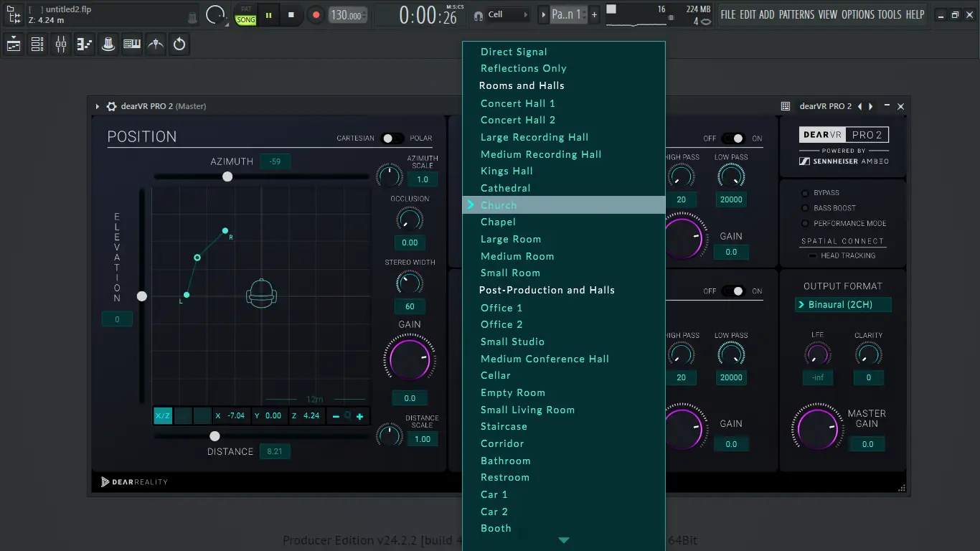Select the X/Z view button
Viewport: 980px width, 551px height.
click(x=163, y=415)
